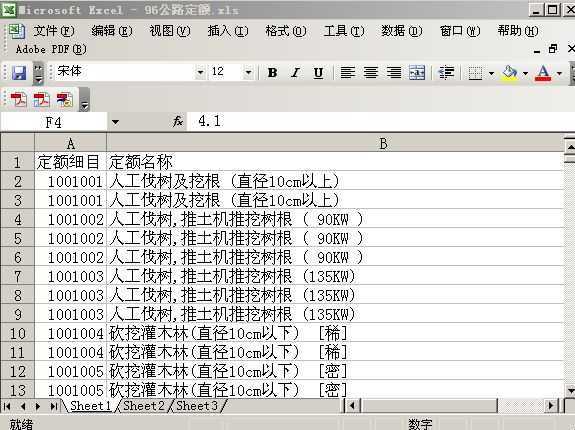Switch to the Sheet2 tab

coord(143,406)
